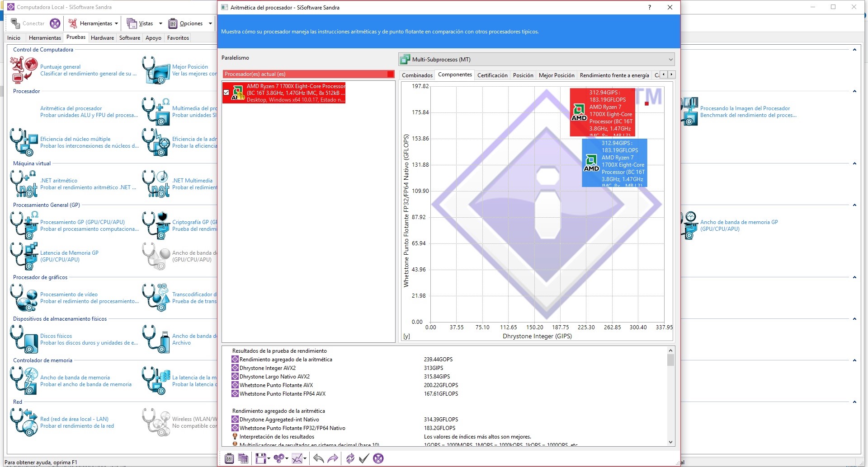Click the back arrow icon
Viewport: 868px width, 467px height.
(318, 458)
